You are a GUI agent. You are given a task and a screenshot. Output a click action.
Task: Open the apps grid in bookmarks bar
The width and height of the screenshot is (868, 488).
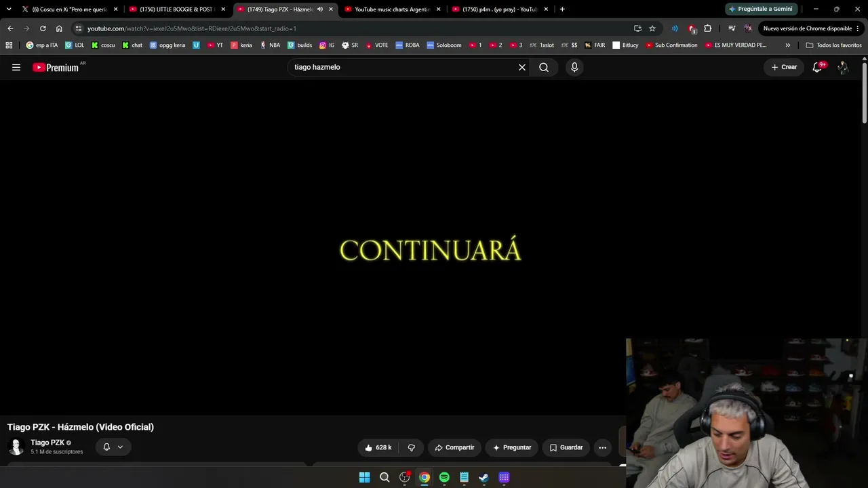9,45
